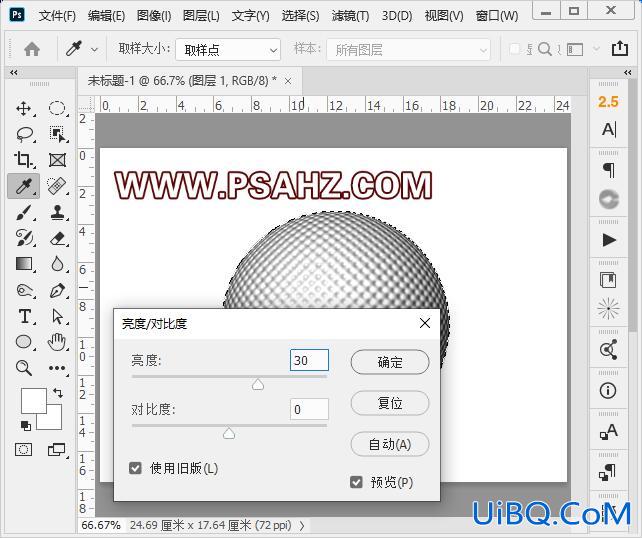Open the Info panel icon
The height and width of the screenshot is (538, 642).
pyautogui.click(x=608, y=390)
